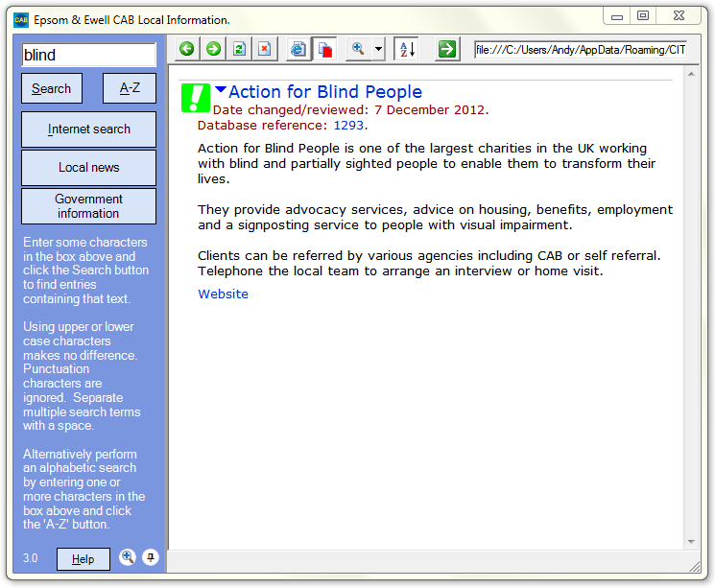Stop loading with the red X icon

(x=265, y=49)
